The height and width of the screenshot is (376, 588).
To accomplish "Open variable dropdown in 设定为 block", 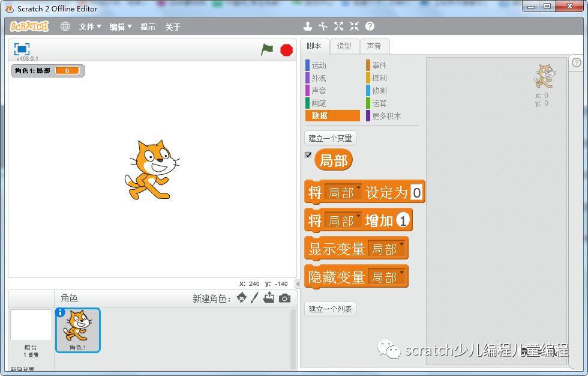I will click(343, 192).
